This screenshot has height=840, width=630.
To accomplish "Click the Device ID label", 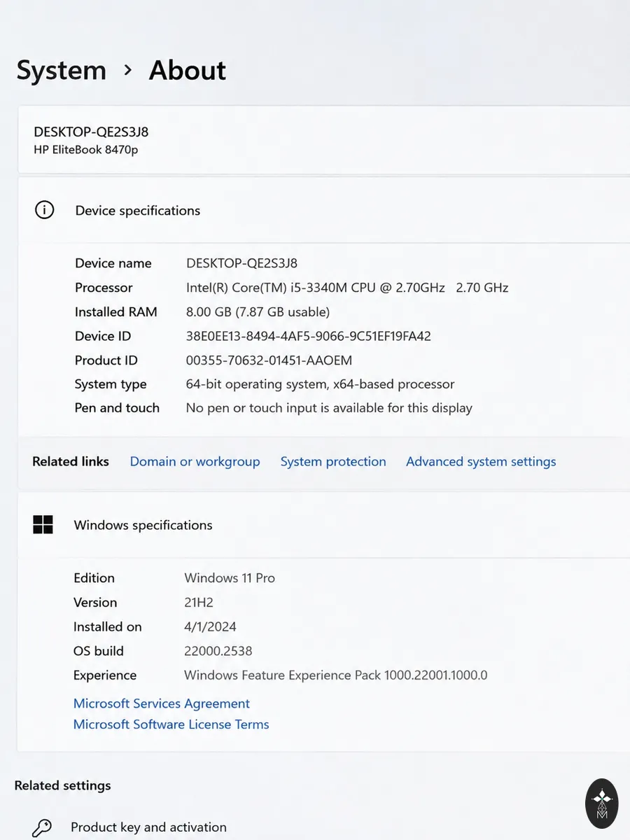I will (103, 336).
